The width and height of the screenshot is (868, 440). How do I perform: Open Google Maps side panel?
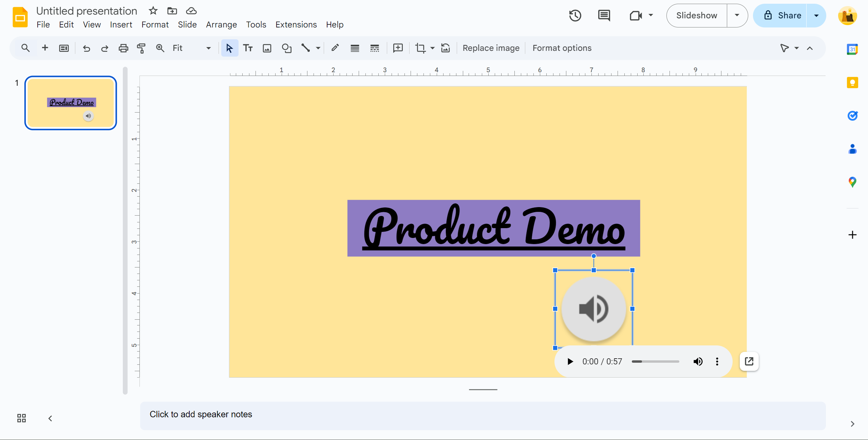click(852, 182)
